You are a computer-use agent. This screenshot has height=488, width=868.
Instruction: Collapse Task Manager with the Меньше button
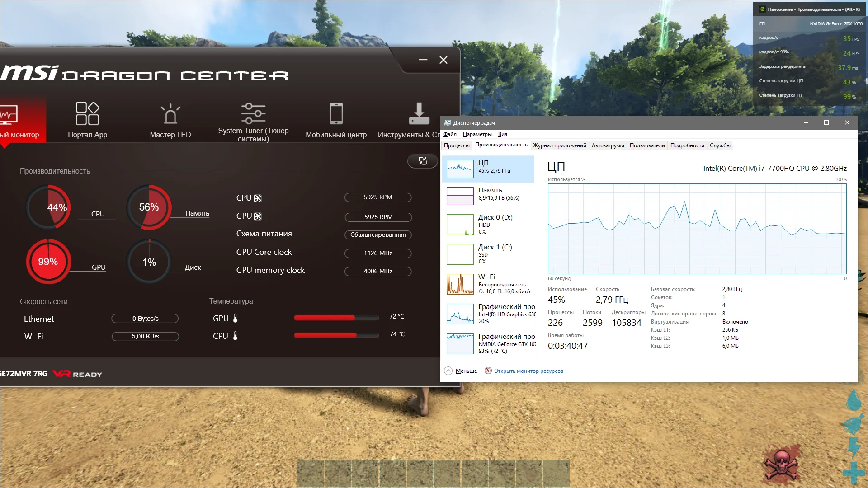pyautogui.click(x=466, y=371)
